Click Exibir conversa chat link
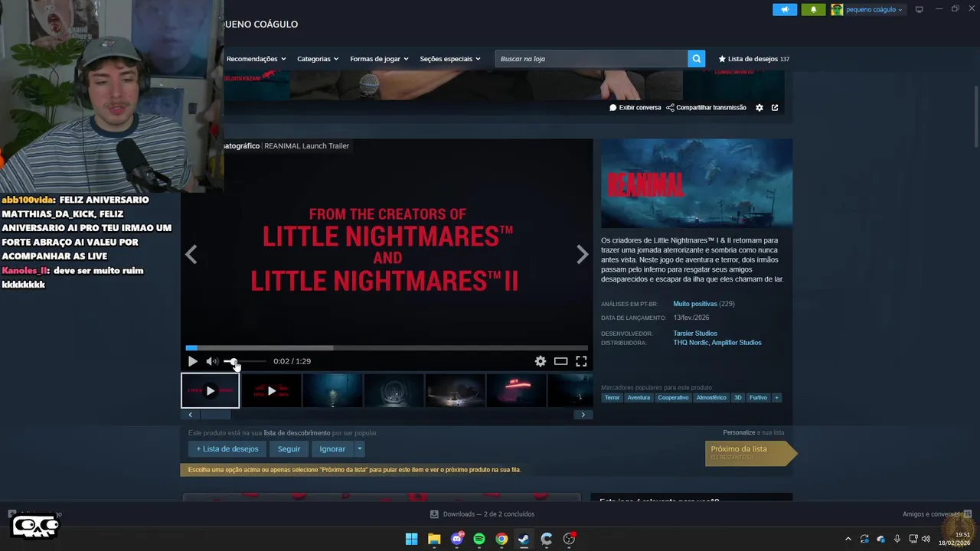This screenshot has width=980, height=551. point(635,108)
